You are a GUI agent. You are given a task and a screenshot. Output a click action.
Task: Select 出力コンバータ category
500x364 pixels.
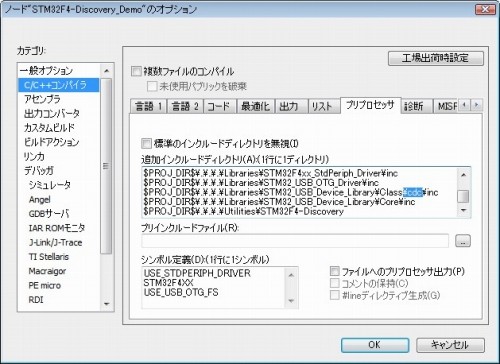click(52, 114)
